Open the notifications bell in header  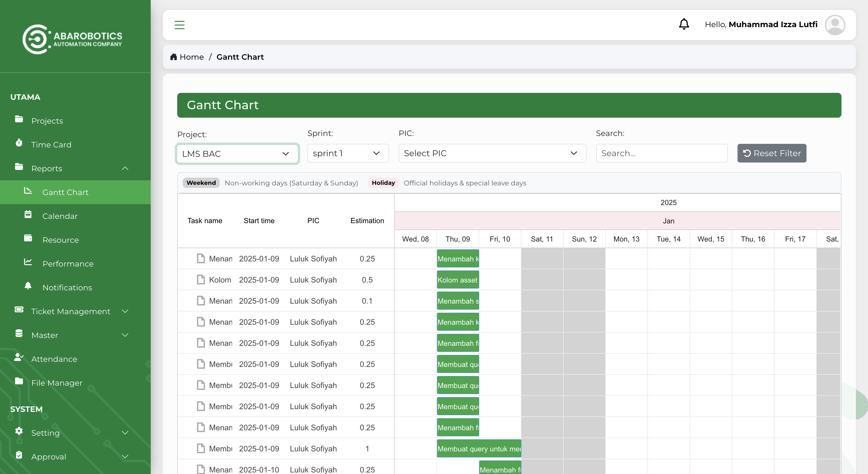[x=684, y=24]
